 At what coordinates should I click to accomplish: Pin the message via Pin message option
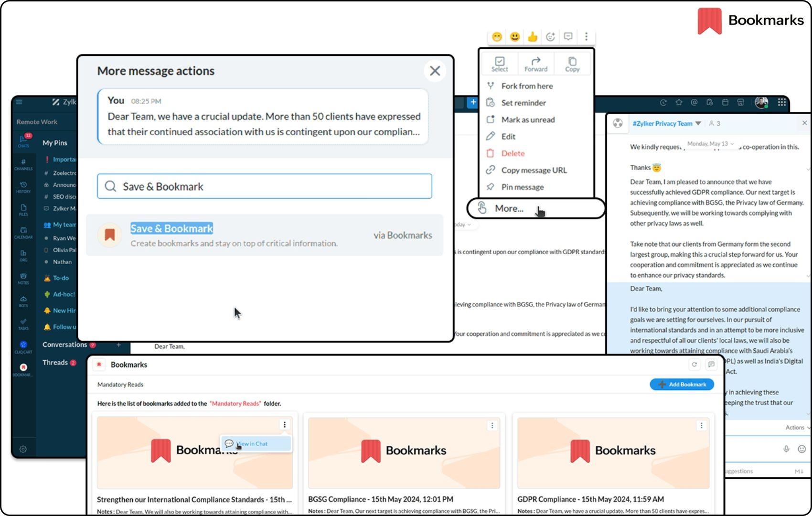[522, 187]
